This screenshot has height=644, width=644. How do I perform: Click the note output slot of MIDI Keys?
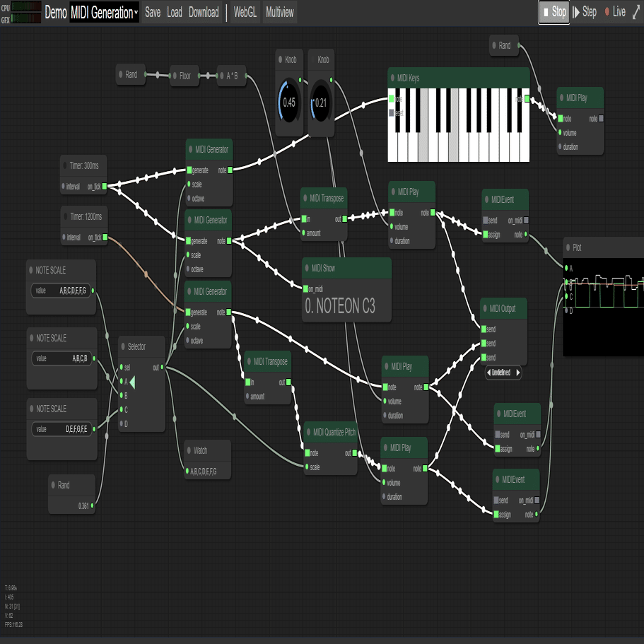coord(527,98)
